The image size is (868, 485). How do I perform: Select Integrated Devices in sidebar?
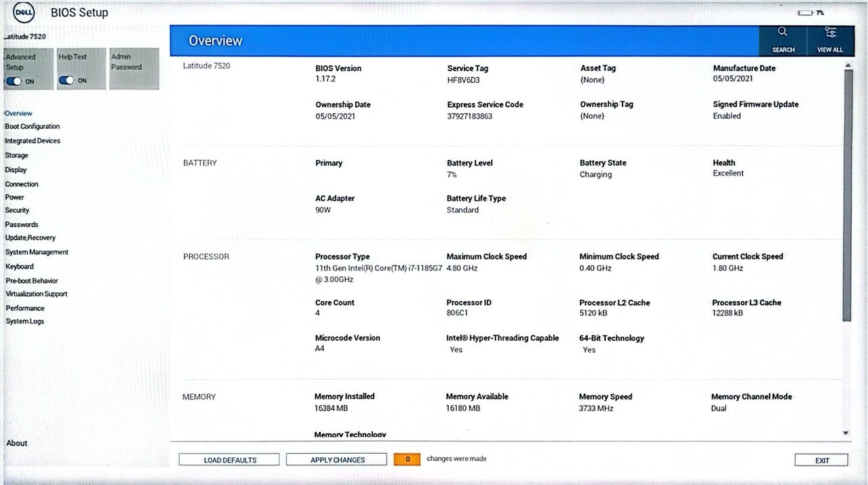click(33, 140)
